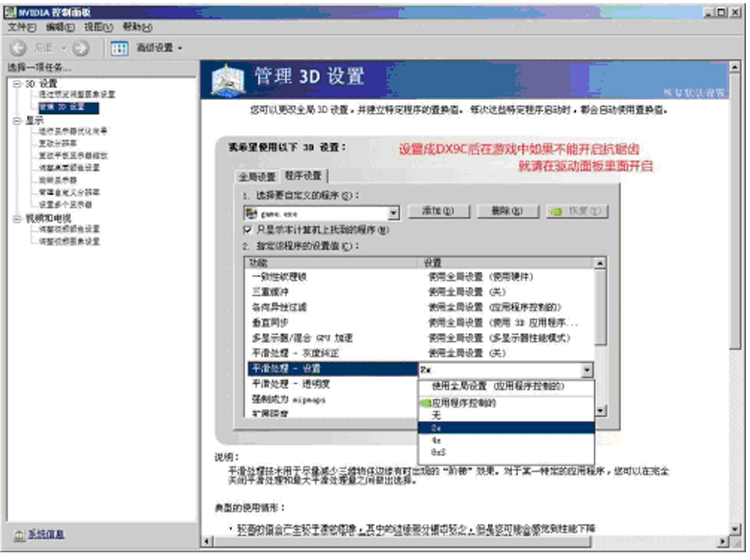This screenshot has height=560, width=750.
Task: Click the 添加 (Add) button
Action: (438, 211)
